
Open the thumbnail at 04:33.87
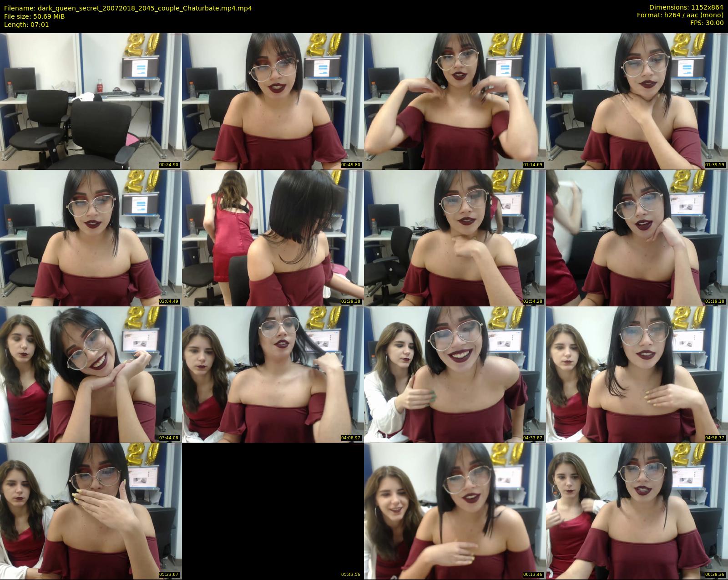click(x=455, y=374)
